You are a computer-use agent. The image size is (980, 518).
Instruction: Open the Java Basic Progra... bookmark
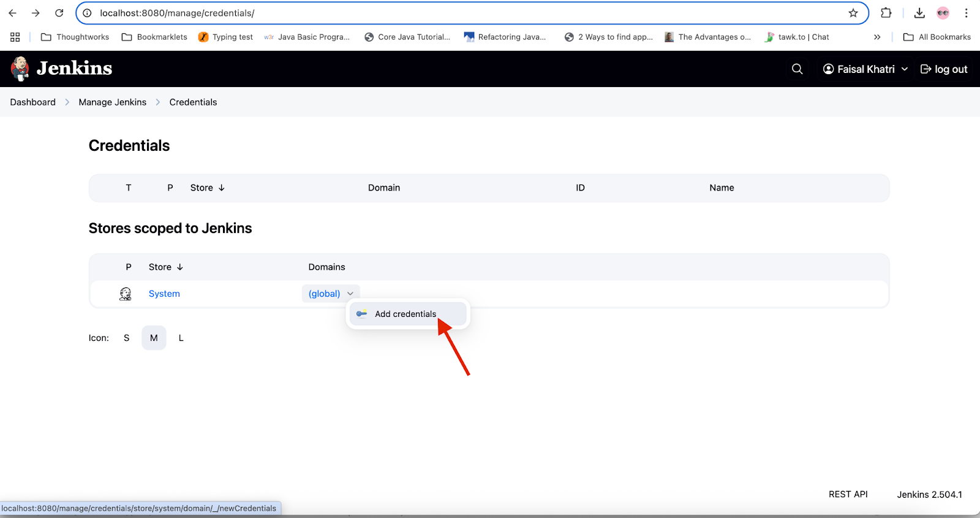pos(307,37)
